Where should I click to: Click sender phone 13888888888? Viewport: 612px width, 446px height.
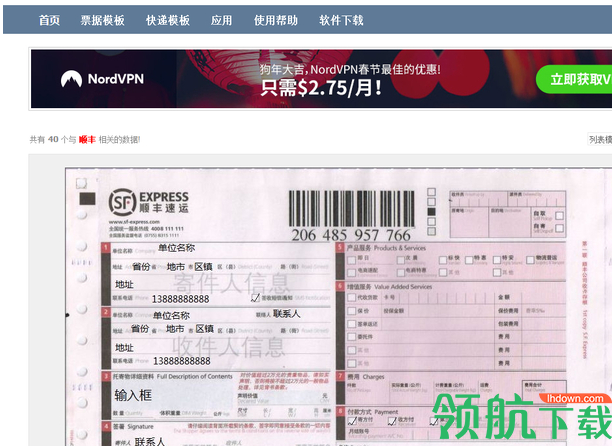(180, 299)
